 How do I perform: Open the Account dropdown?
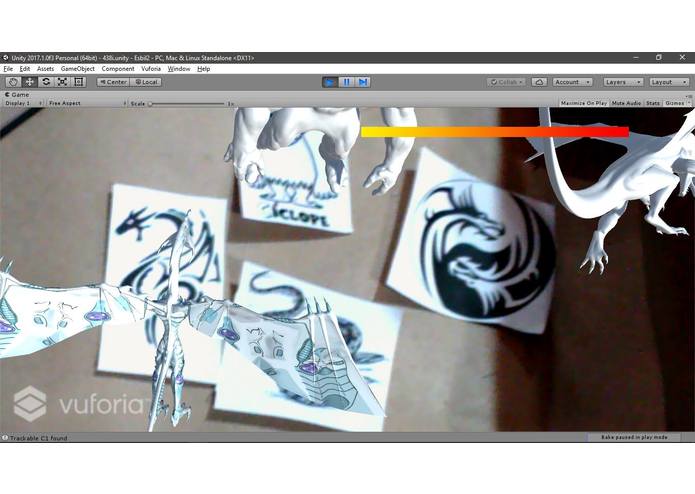(573, 82)
